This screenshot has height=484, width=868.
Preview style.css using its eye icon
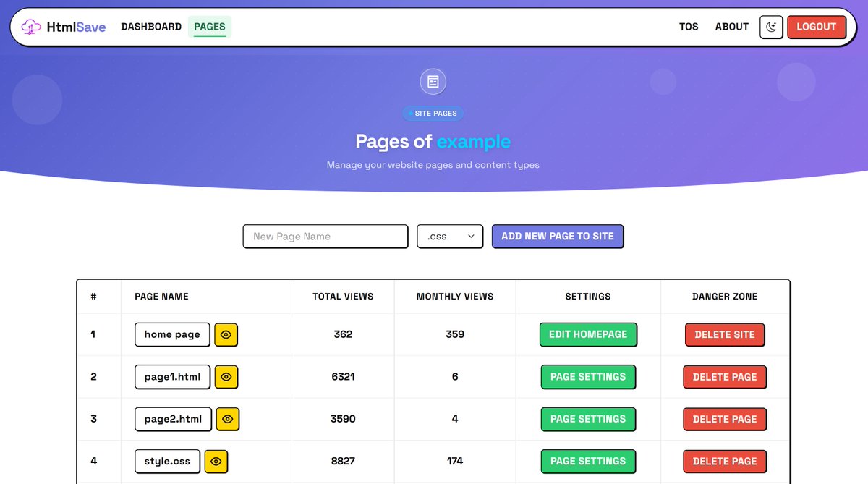[x=216, y=461]
